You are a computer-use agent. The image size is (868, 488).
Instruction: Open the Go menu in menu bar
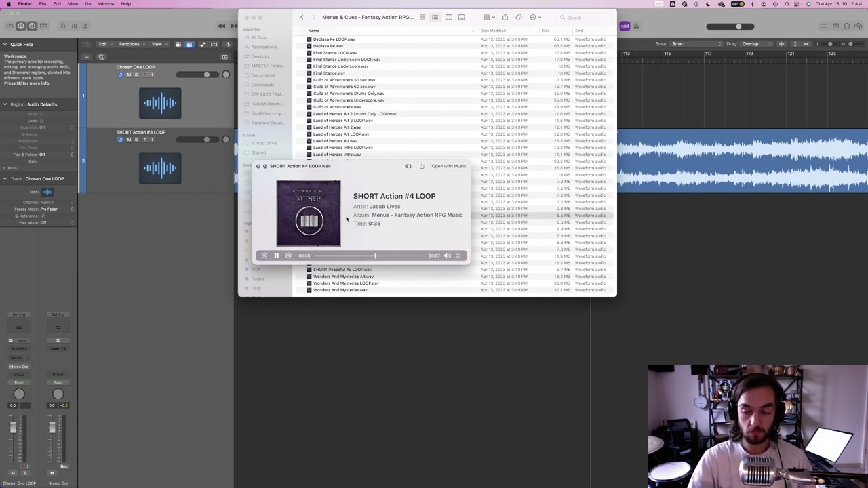87,4
